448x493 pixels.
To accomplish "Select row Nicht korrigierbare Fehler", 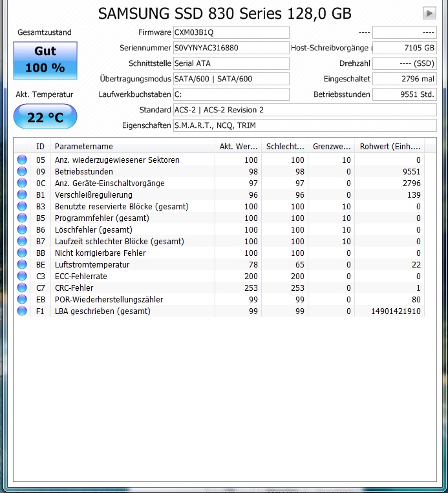I will (219, 253).
